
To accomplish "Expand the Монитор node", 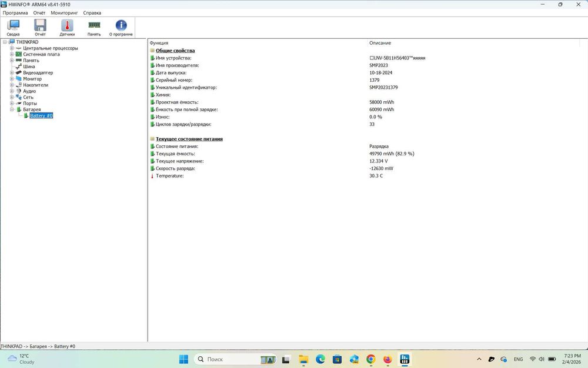I will pyautogui.click(x=12, y=78).
